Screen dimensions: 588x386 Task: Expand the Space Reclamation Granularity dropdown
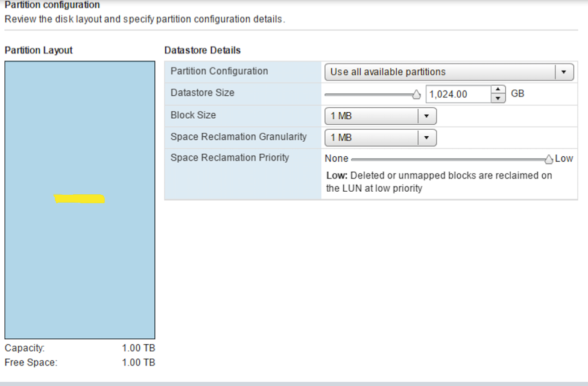(x=371, y=138)
